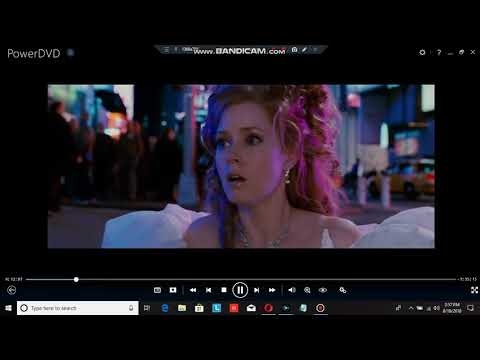Image resolution: width=480 pixels, height=360 pixels.
Task: Open the Mail app on the taskbar
Action: click(x=251, y=308)
